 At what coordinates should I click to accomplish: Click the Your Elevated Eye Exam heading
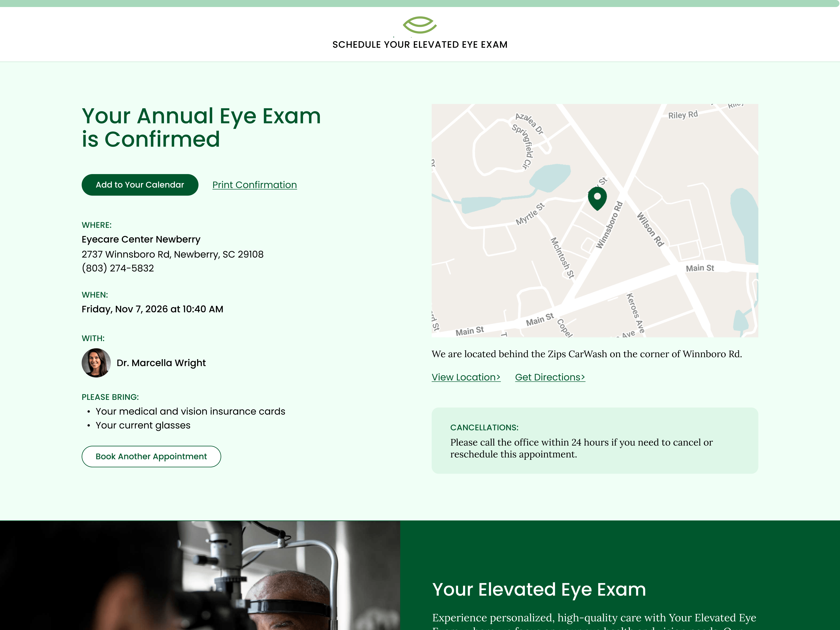(x=539, y=590)
